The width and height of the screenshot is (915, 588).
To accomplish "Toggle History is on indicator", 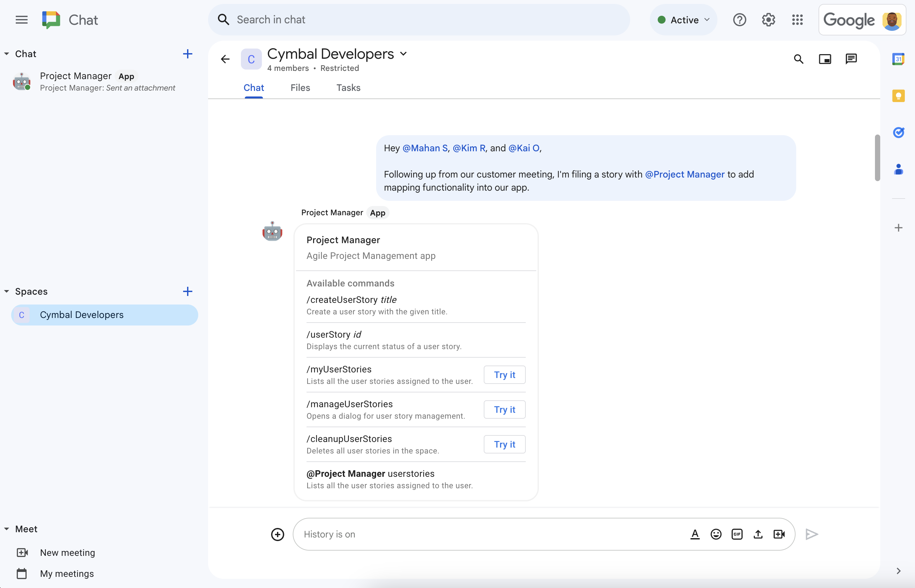I will (330, 534).
